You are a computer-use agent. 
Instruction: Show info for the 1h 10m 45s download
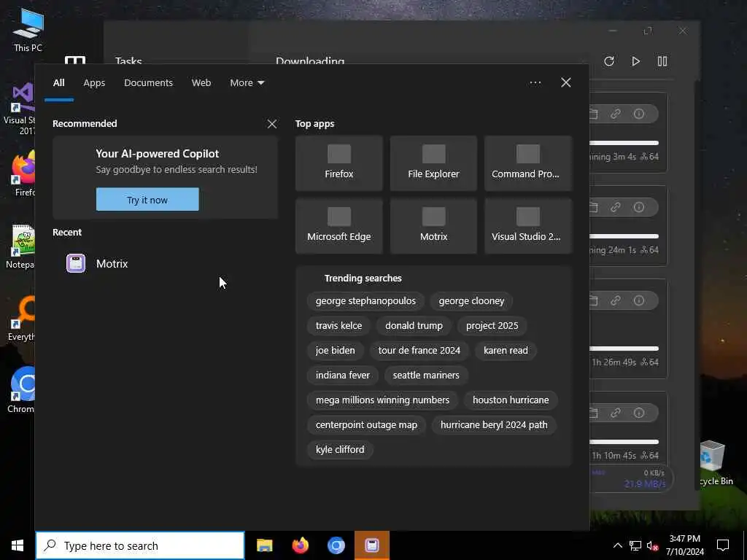pyautogui.click(x=639, y=413)
